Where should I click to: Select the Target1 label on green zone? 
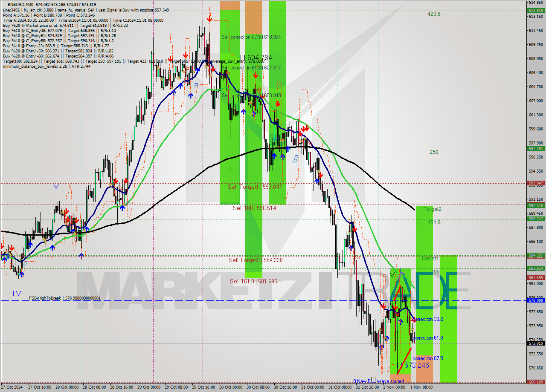click(430, 259)
